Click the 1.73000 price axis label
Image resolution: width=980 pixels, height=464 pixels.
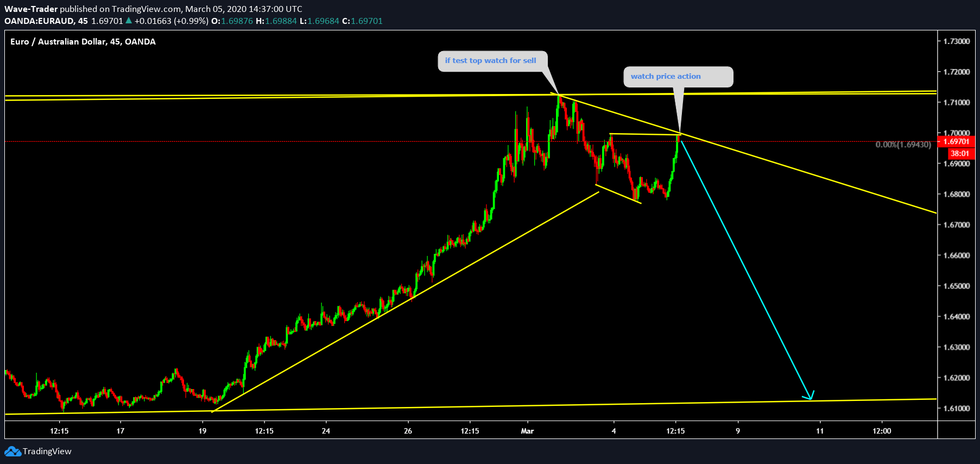tap(957, 41)
